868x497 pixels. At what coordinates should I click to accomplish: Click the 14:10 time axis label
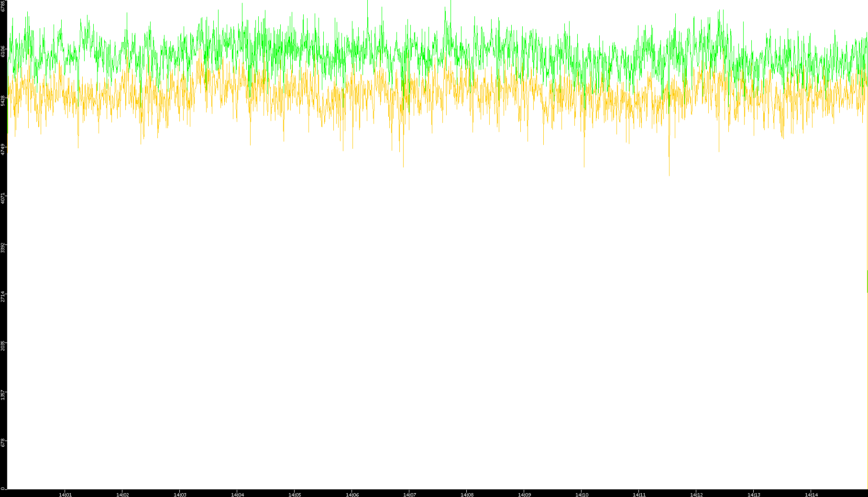point(582,495)
